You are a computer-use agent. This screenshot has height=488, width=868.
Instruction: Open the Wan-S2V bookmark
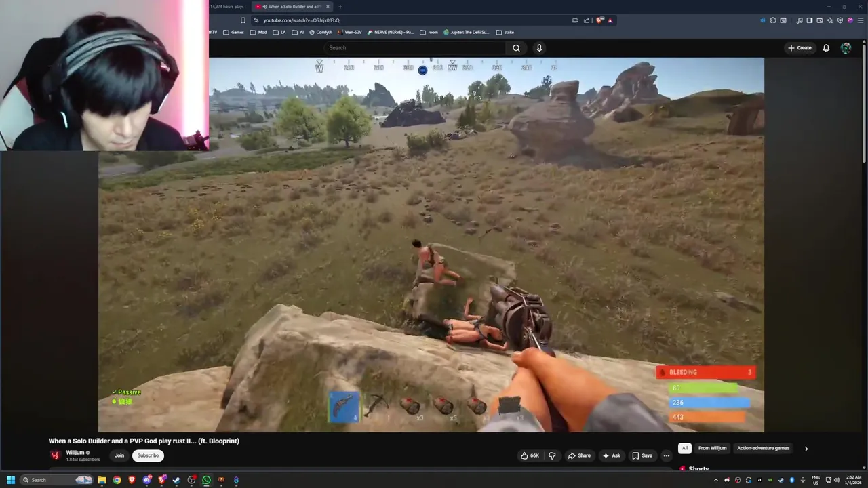tap(350, 32)
